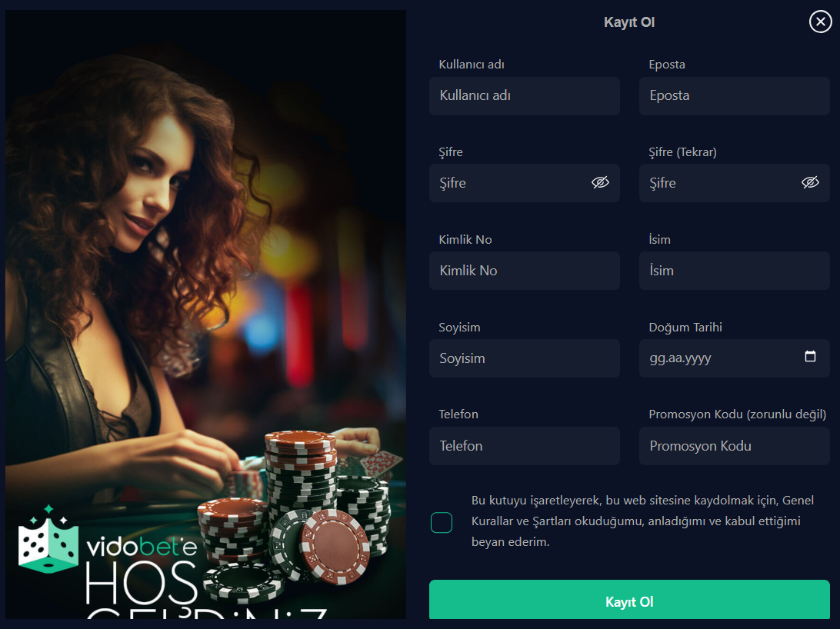Click the casino welcome banner image

(x=205, y=314)
